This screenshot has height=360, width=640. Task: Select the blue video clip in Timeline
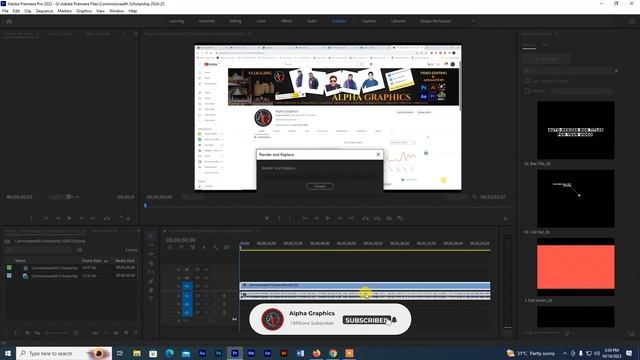pos(365,285)
